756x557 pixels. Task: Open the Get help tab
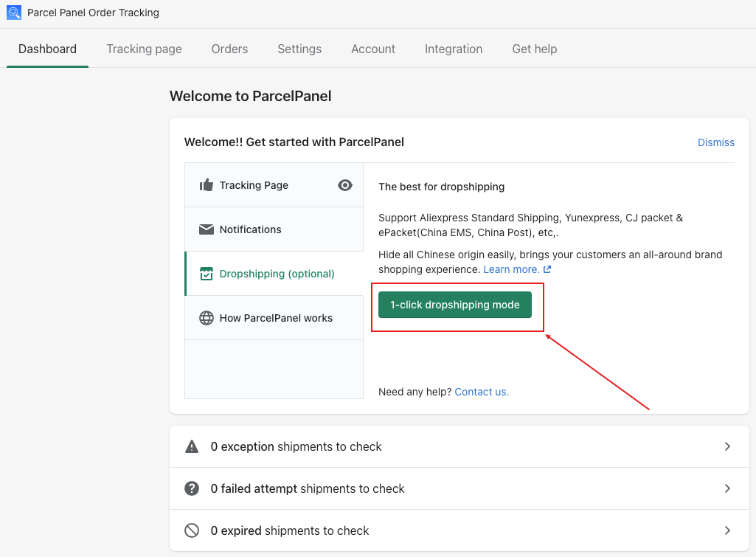click(535, 49)
